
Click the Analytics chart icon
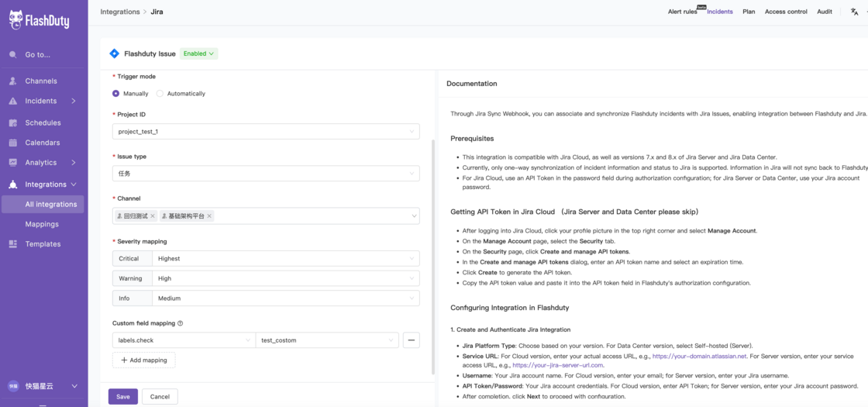(x=12, y=163)
